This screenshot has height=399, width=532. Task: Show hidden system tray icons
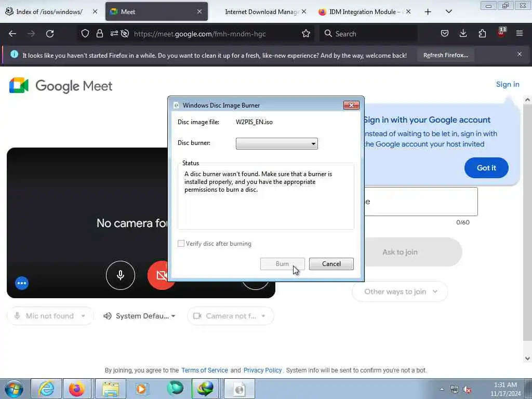[x=442, y=390]
